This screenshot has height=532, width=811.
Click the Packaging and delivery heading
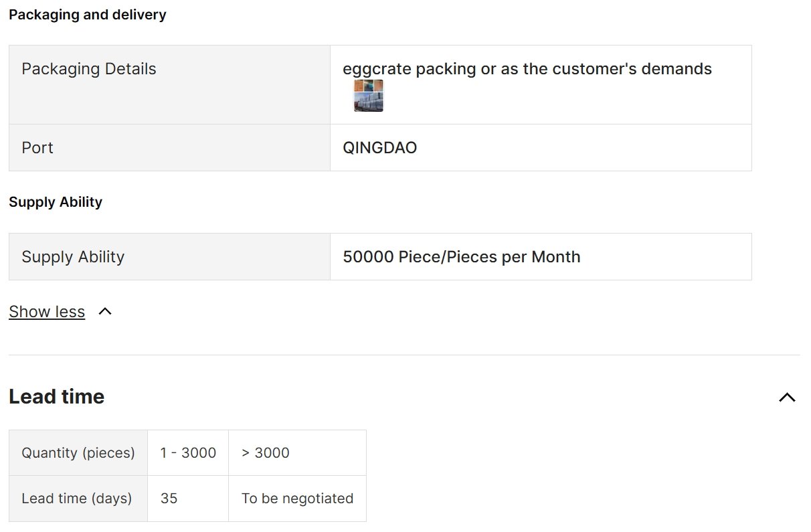pyautogui.click(x=88, y=15)
